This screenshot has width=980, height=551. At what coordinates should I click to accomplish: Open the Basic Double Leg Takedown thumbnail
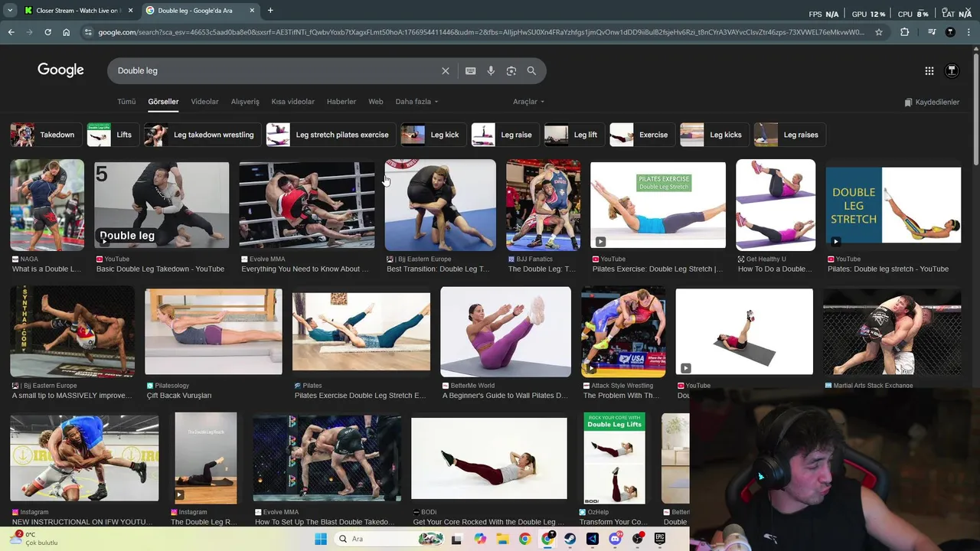point(162,205)
